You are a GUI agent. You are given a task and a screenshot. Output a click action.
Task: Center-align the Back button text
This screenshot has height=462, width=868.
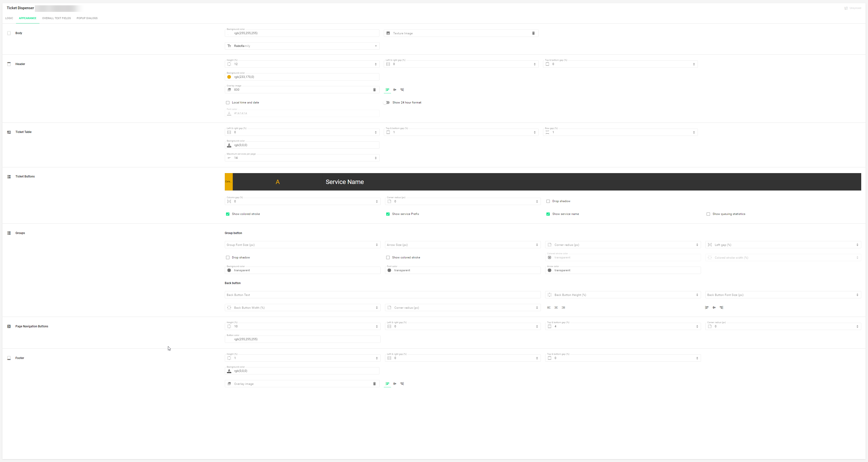coord(556,308)
